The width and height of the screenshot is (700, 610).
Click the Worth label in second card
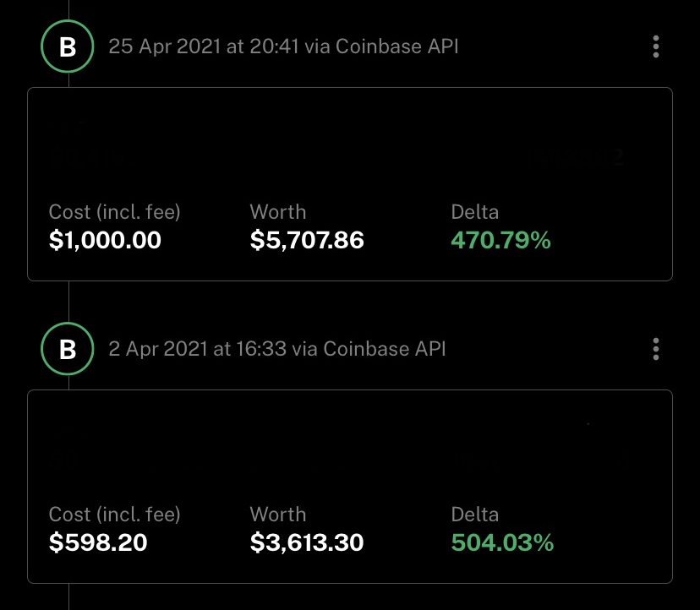[x=278, y=515]
